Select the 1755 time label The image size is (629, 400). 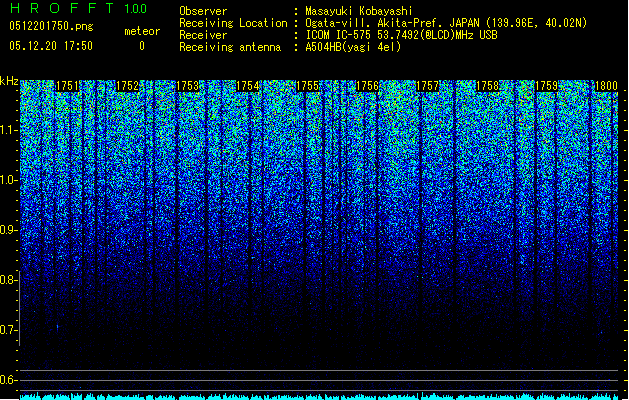coord(307,86)
